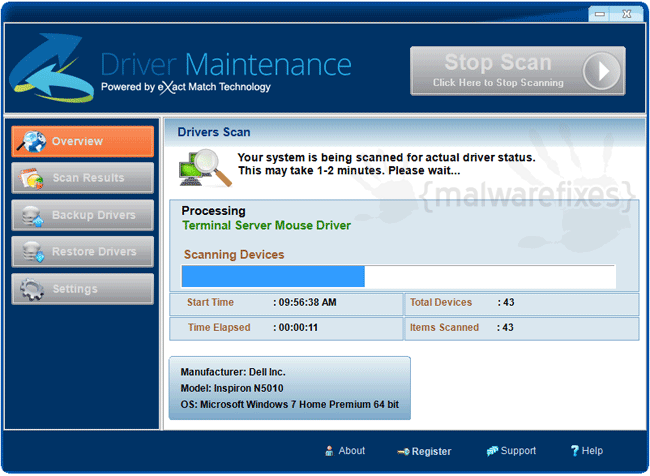Click the 'Processing' label
The width and height of the screenshot is (650, 476).
[x=213, y=211]
